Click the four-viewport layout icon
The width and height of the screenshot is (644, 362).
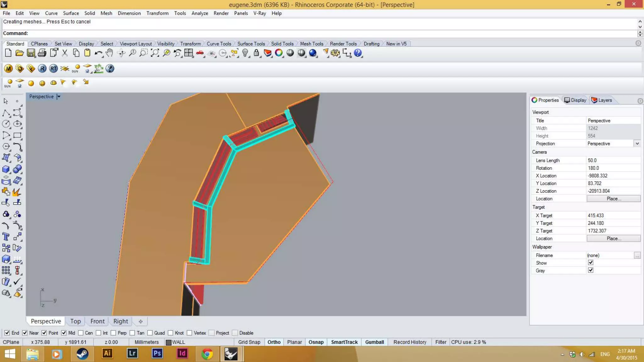click(189, 53)
